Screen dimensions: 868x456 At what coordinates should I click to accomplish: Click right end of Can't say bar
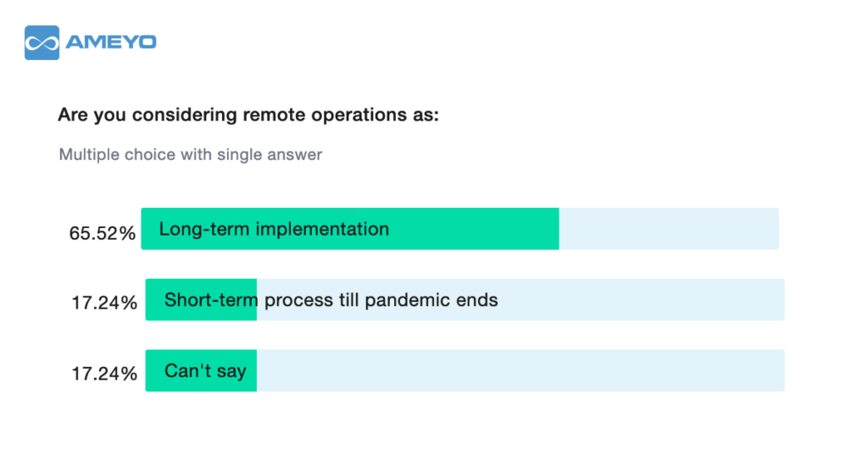780,370
